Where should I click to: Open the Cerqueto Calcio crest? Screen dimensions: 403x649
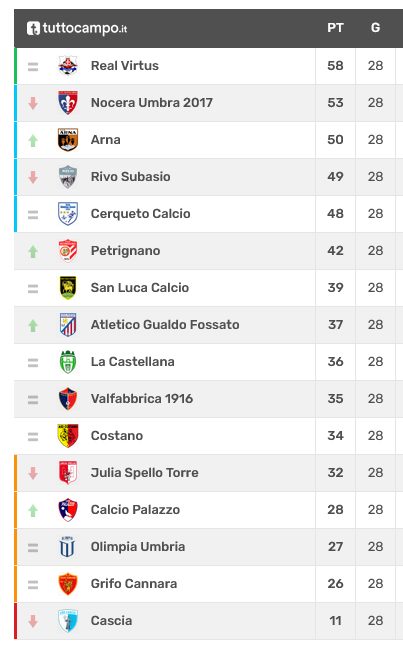[68, 214]
